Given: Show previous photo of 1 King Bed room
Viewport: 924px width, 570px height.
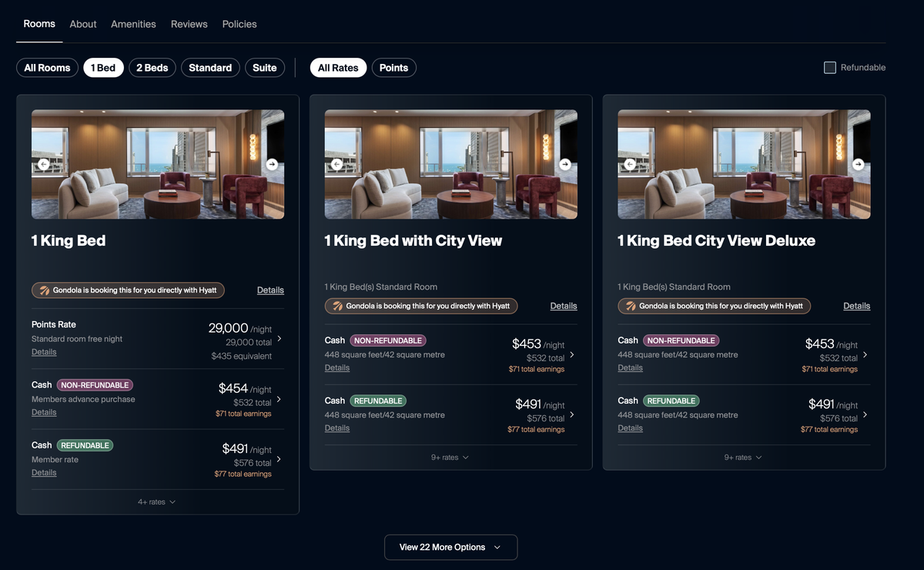Looking at the screenshot, I should 44,164.
